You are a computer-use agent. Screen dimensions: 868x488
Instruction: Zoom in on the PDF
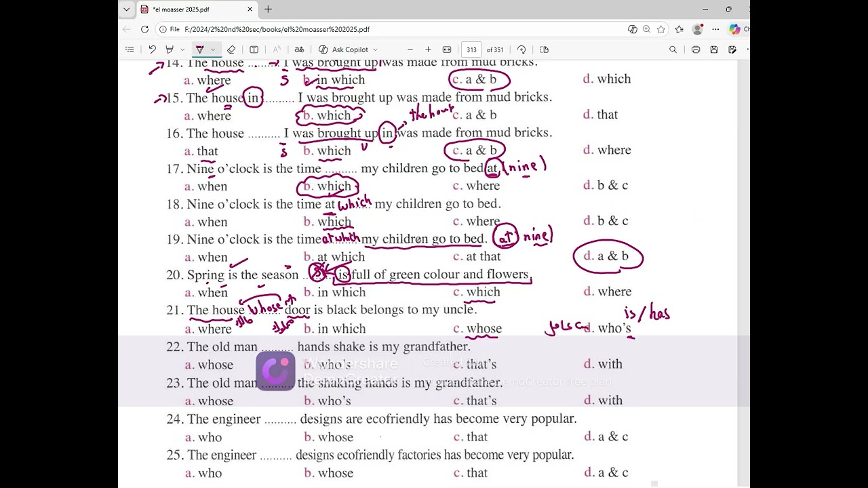(x=428, y=49)
